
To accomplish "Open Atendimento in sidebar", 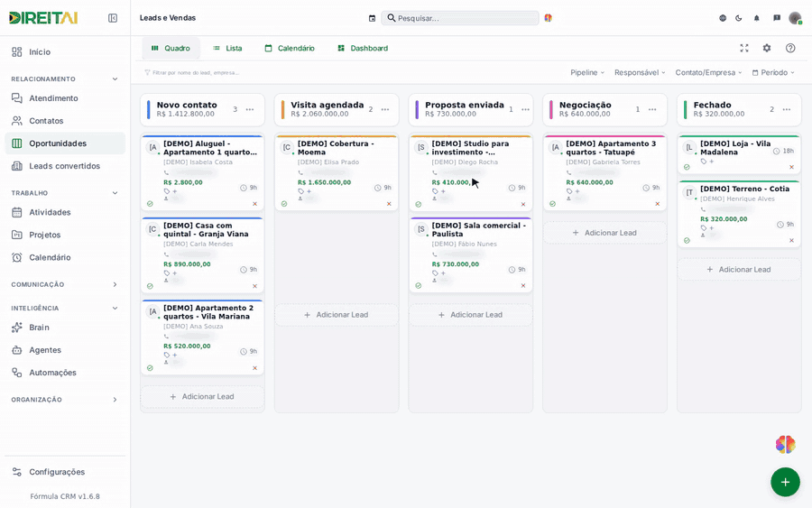I will (x=65, y=98).
